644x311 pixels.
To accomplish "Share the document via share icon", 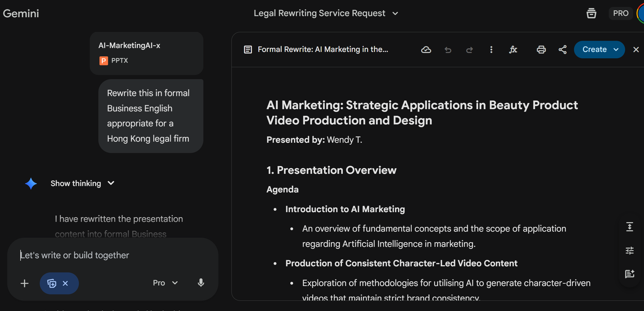I will pos(562,50).
